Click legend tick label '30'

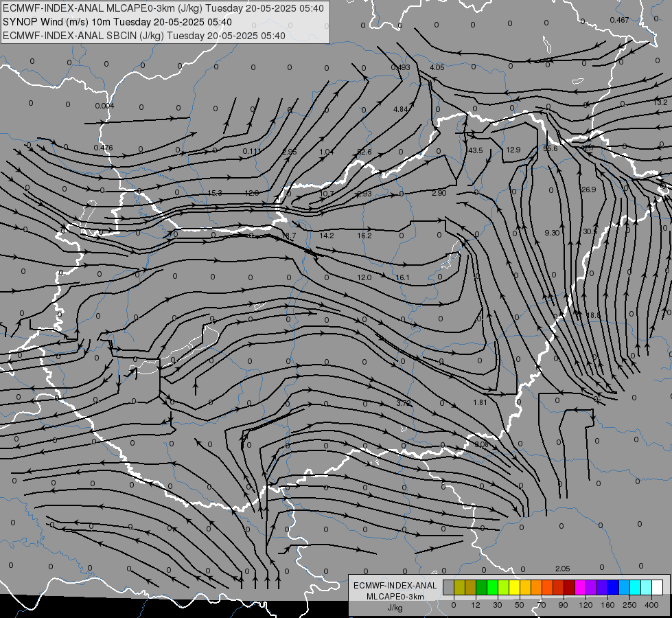tap(497, 605)
